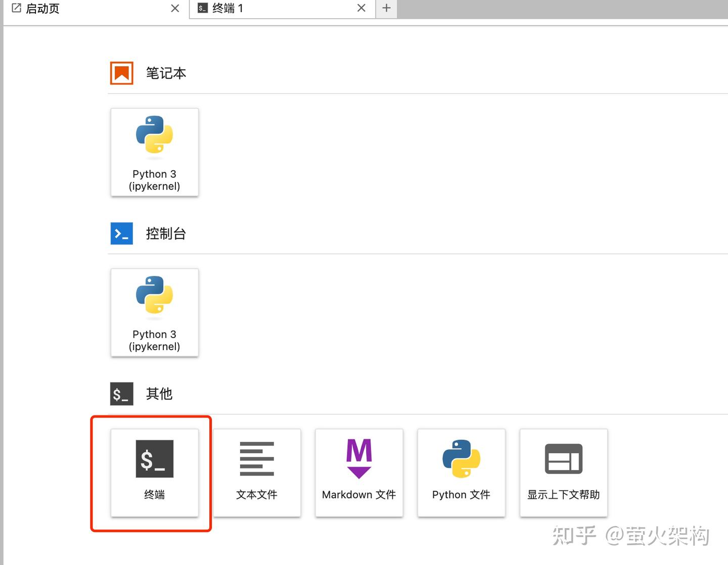Open a new 终端 (terminal)

click(154, 473)
